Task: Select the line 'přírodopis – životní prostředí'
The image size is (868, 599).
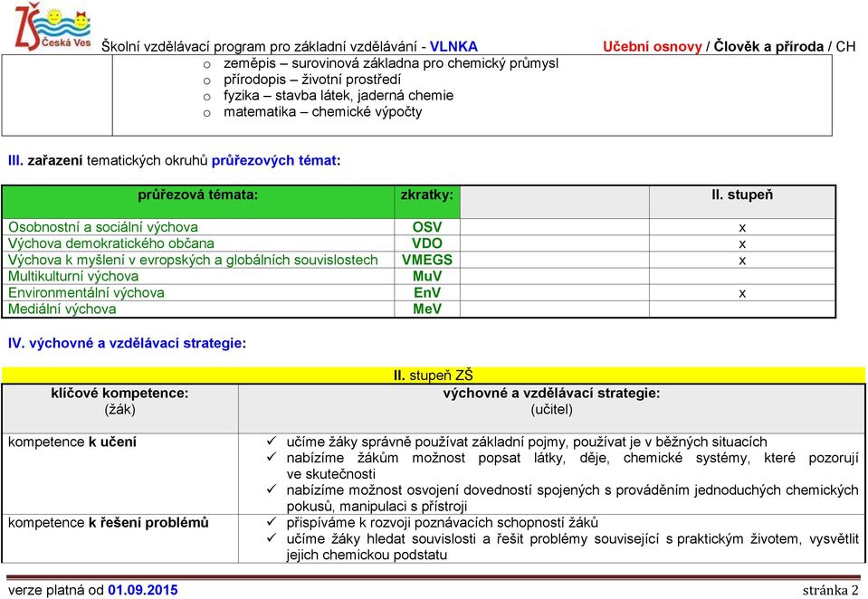Action: click(x=312, y=79)
